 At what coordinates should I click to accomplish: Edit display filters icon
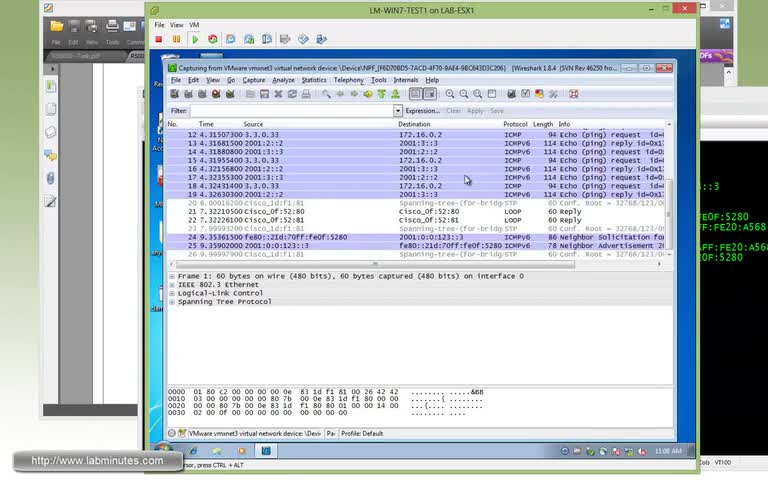(x=525, y=94)
